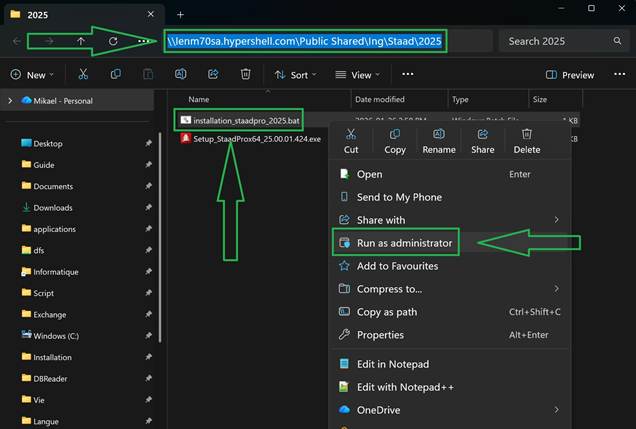This screenshot has width=636, height=429.
Task: Click the search magnifier icon
Action: point(617,41)
